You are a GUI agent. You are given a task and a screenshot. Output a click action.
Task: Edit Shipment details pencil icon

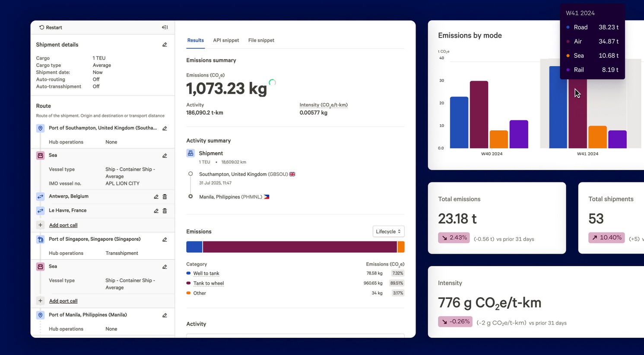point(165,45)
